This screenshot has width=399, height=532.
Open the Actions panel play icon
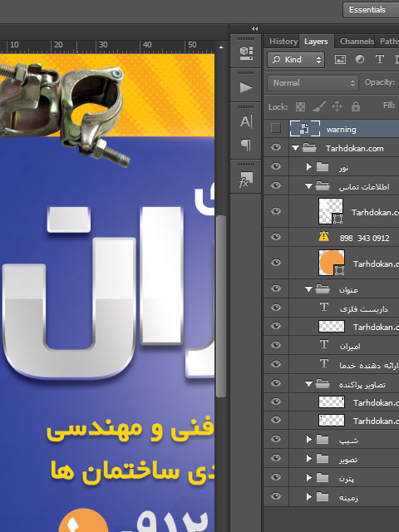[246, 87]
